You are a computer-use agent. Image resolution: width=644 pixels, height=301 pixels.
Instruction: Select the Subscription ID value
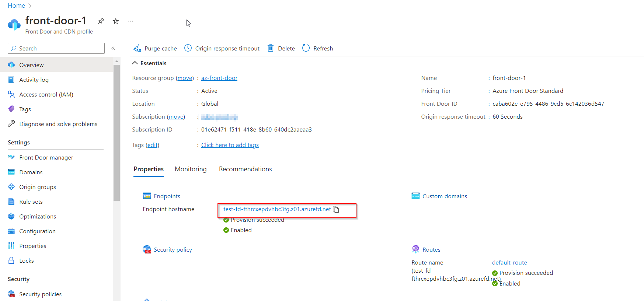[256, 130]
